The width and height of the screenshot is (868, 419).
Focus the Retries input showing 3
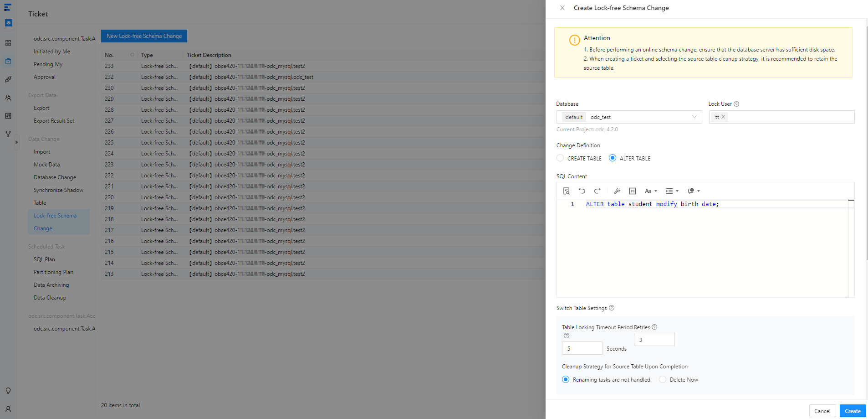point(654,340)
